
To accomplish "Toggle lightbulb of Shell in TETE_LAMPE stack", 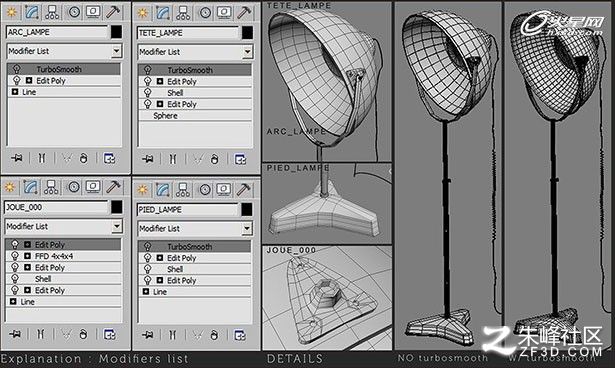I will point(147,93).
